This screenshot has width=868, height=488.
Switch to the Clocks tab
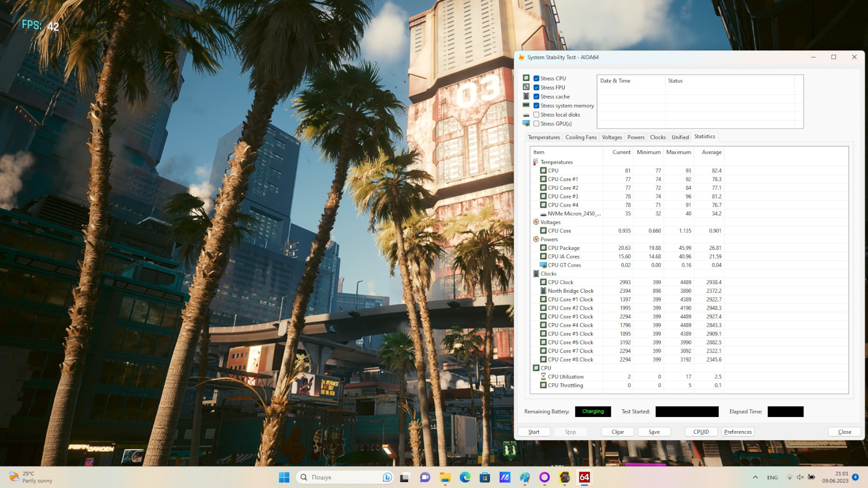pos(658,138)
